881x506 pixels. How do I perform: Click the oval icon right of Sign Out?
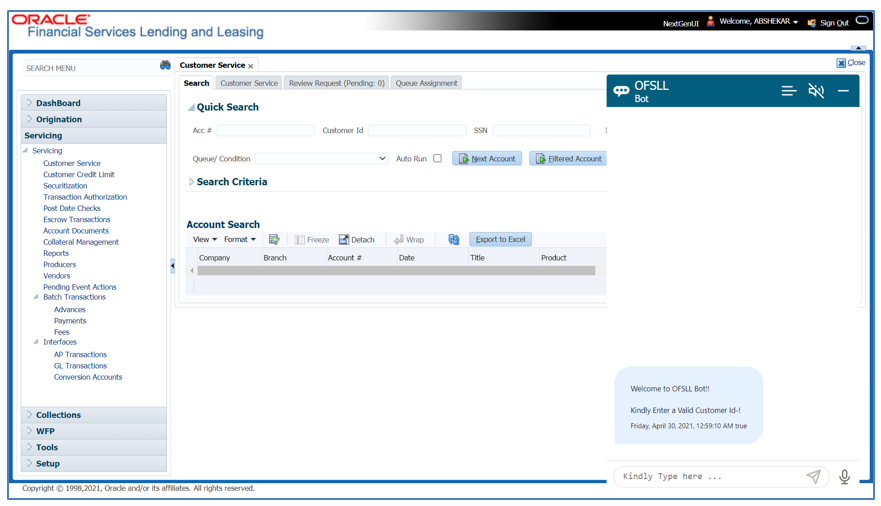[861, 20]
